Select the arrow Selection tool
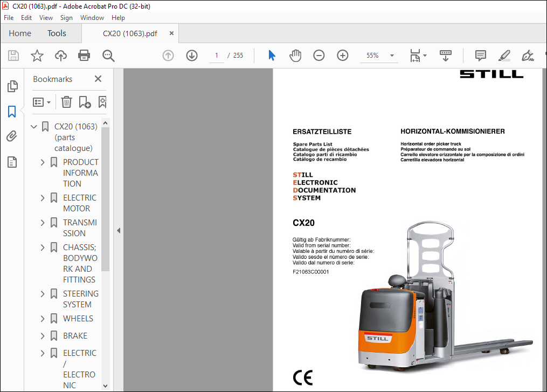 click(272, 56)
